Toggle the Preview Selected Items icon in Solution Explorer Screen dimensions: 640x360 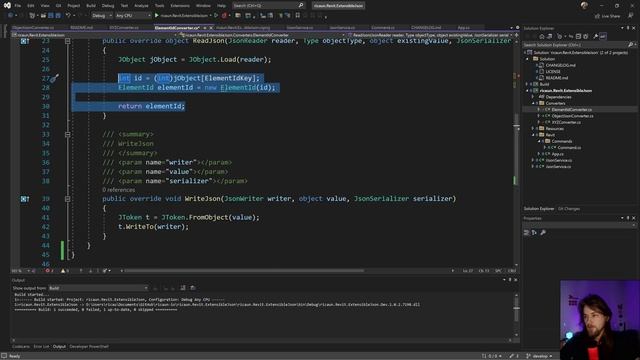(603, 36)
